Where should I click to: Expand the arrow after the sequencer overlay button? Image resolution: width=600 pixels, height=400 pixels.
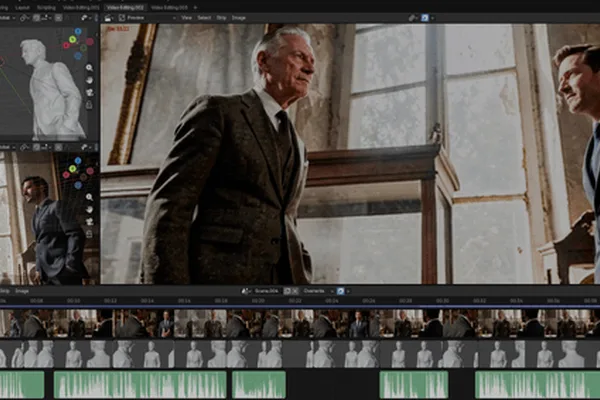pyautogui.click(x=348, y=291)
